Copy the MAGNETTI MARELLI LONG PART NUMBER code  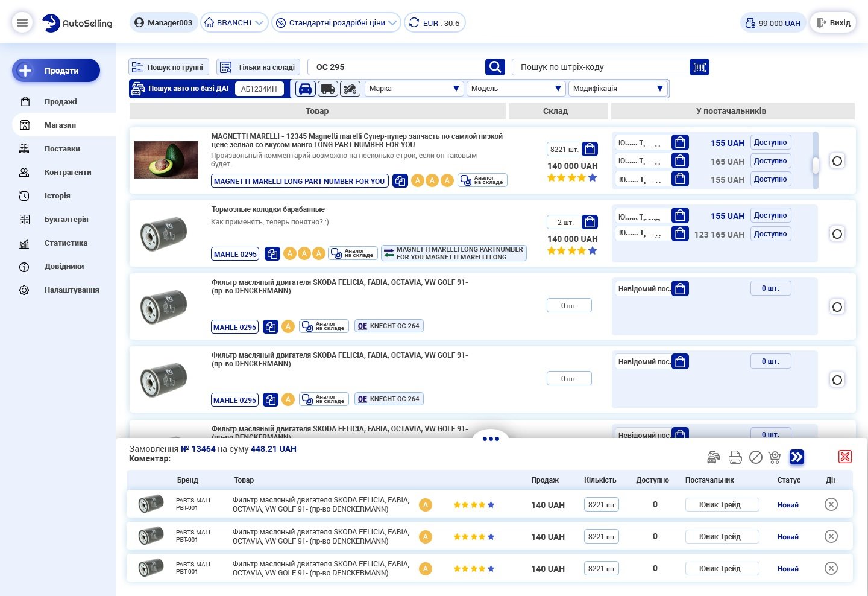[x=400, y=180]
